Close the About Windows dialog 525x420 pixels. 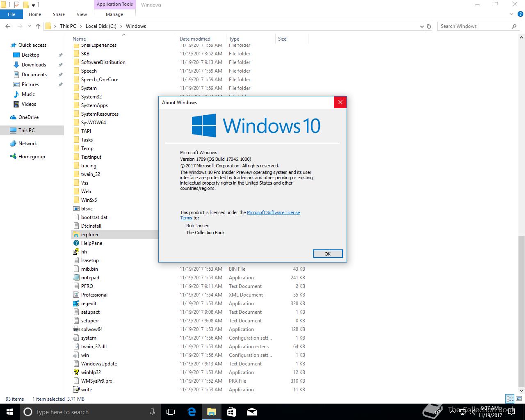click(x=340, y=103)
